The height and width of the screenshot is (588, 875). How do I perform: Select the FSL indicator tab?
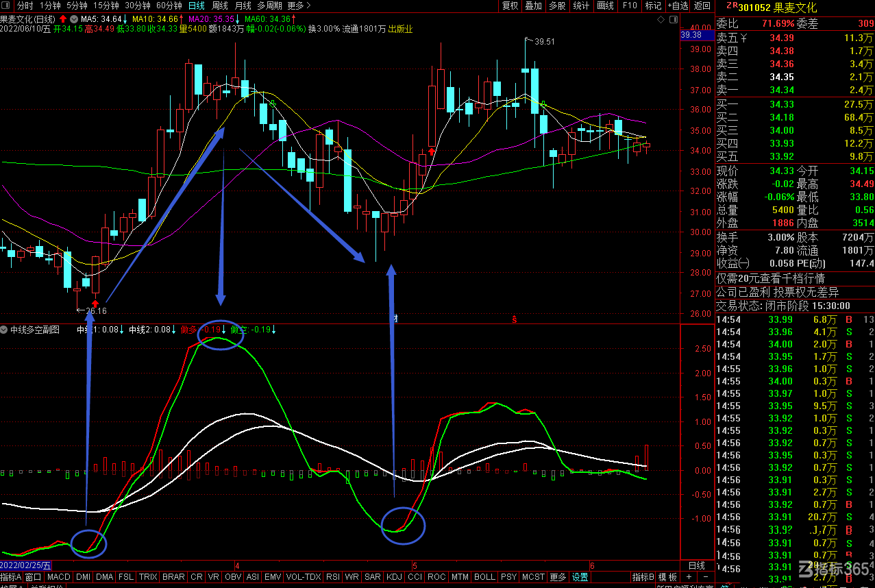[126, 577]
